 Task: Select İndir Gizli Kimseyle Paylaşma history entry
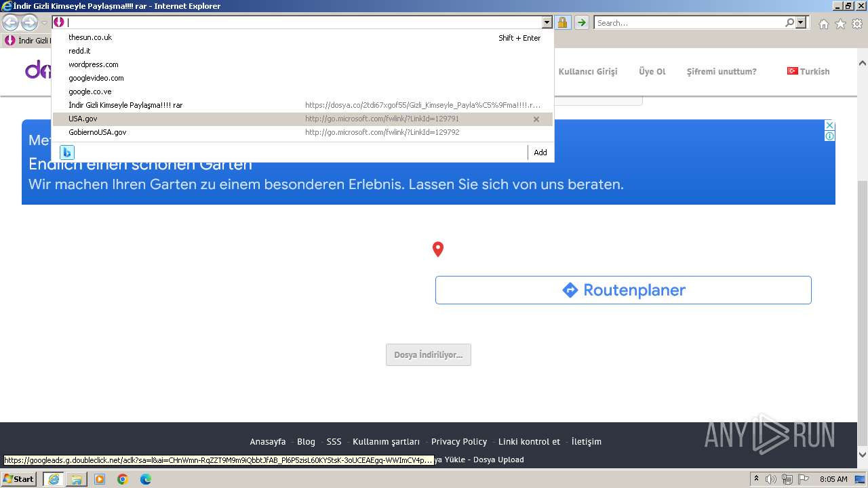(302, 105)
